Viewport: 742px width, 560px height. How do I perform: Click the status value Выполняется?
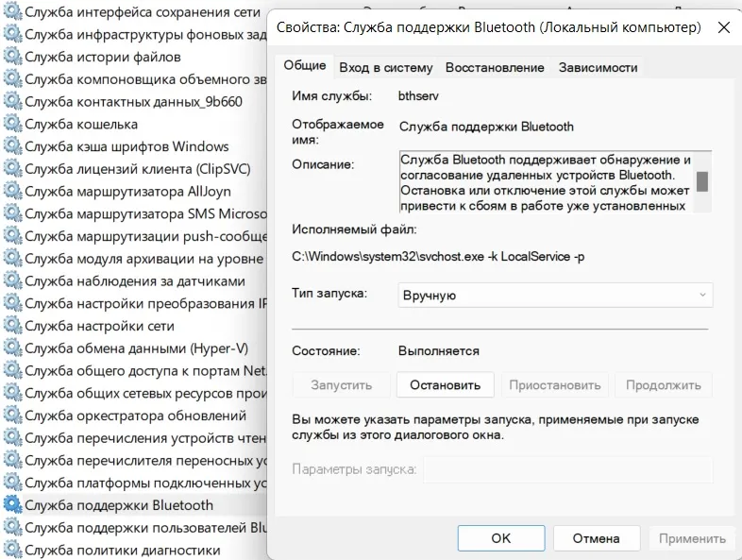click(439, 350)
